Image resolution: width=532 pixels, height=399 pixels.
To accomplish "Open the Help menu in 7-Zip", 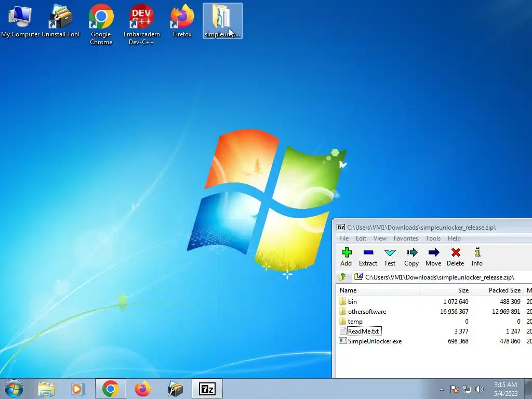I will (x=454, y=238).
